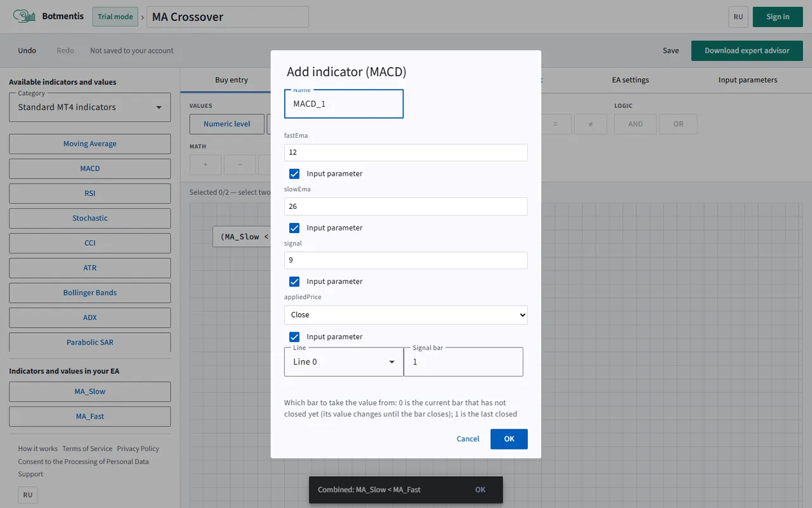Screen dimensions: 812x508
Task: Untick the Input parameter checkbox under slowEma
Action: point(294,227)
